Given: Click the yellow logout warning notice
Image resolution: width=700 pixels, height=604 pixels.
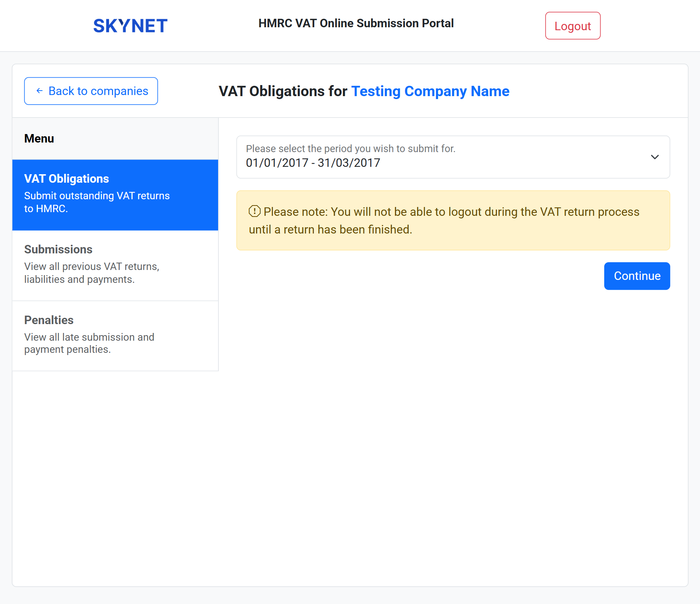Looking at the screenshot, I should [x=453, y=221].
